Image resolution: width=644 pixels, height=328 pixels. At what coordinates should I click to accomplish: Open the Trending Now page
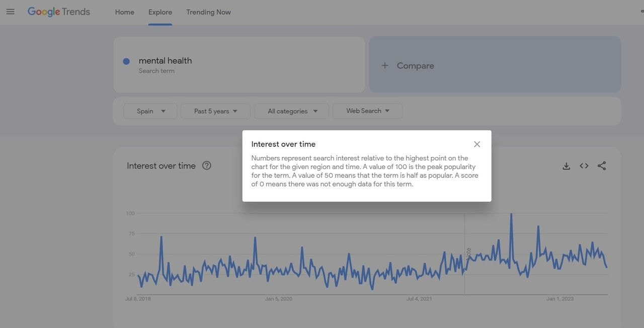click(x=208, y=12)
